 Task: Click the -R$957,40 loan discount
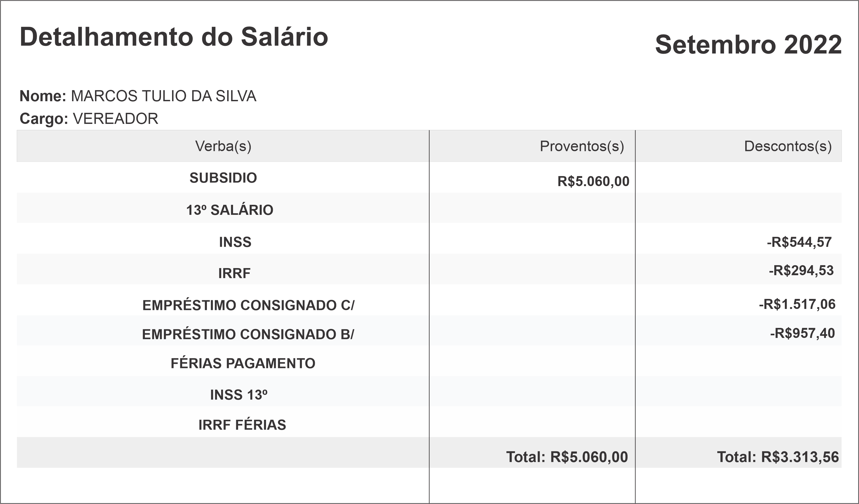coord(803,333)
